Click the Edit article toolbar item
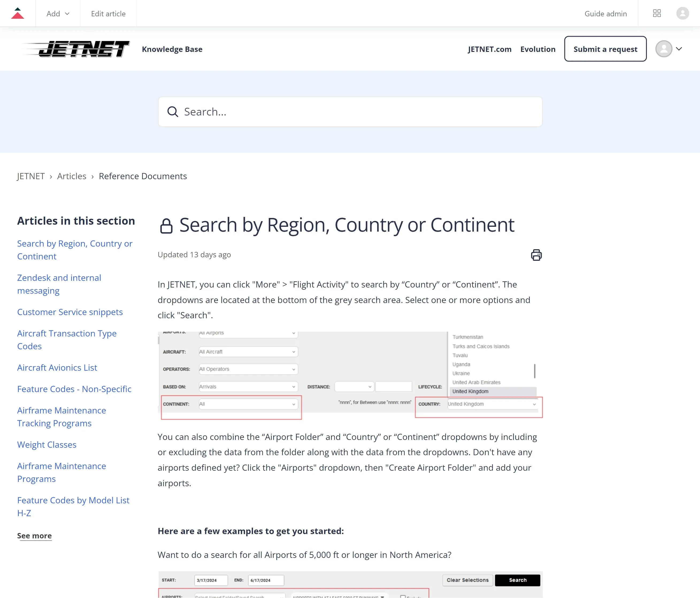 click(108, 13)
